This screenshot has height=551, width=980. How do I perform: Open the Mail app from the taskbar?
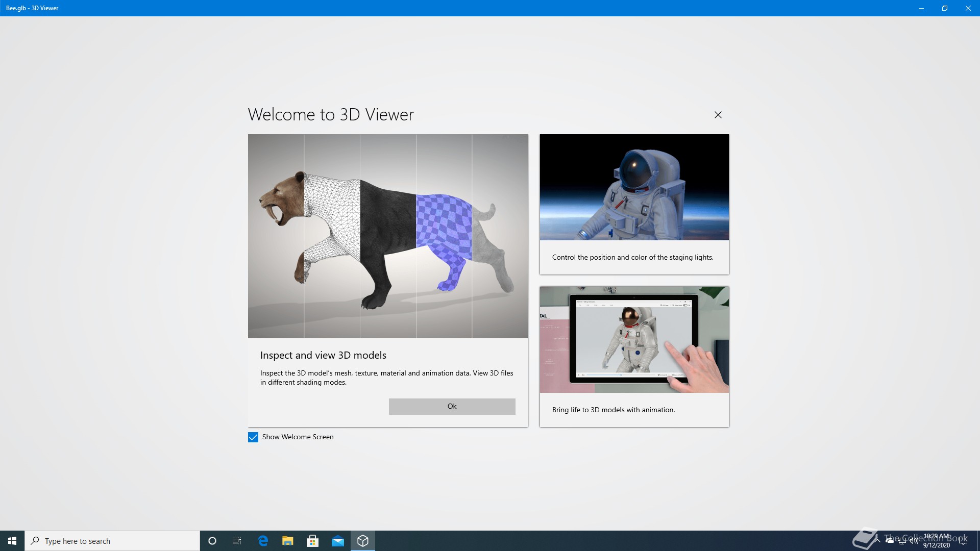338,541
